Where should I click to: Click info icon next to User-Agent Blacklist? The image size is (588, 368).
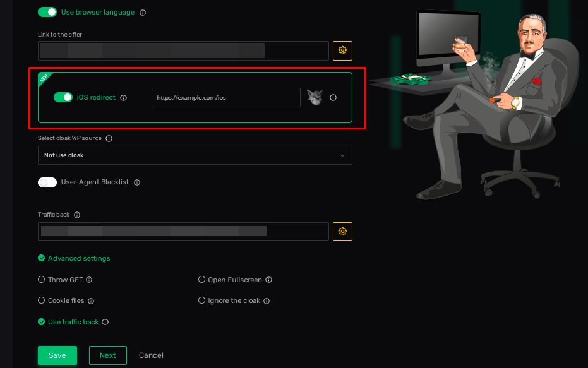pyautogui.click(x=137, y=182)
